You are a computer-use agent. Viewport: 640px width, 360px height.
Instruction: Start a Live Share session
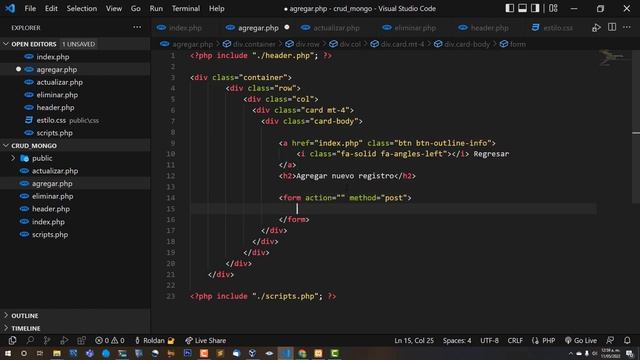205,340
